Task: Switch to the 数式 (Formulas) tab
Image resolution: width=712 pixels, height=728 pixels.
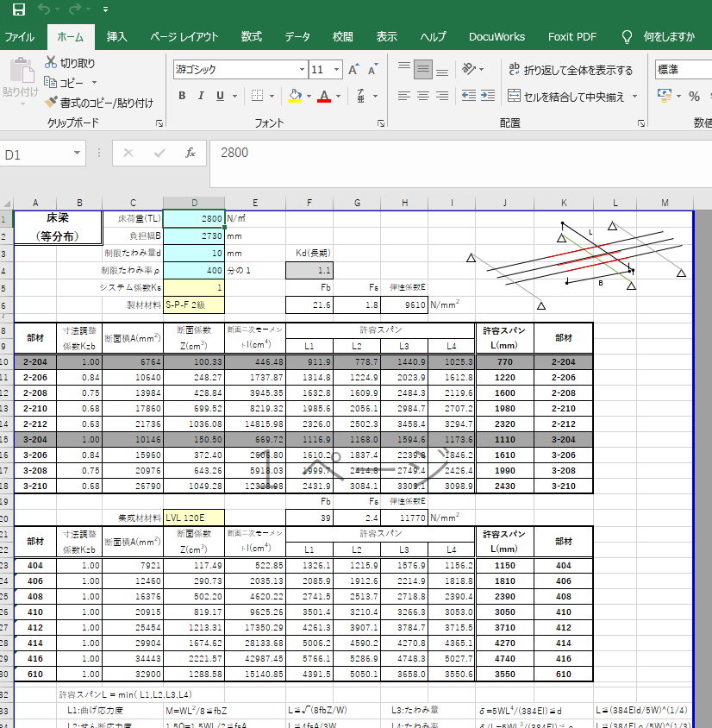Action: click(251, 37)
